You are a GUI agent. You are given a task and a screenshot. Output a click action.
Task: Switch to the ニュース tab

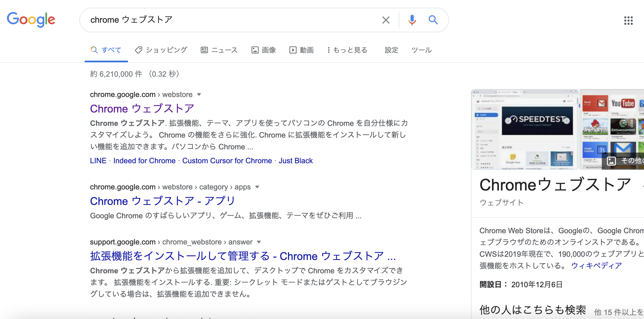click(x=219, y=50)
